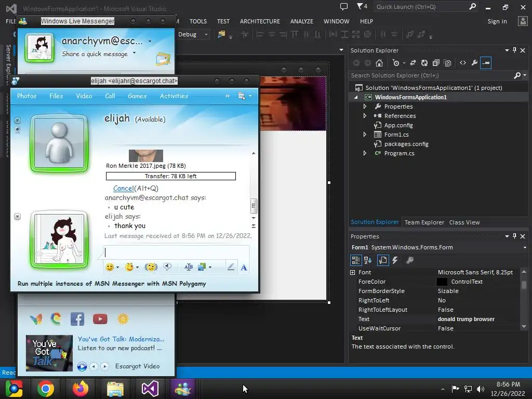The height and width of the screenshot is (399, 532).
Task: Switch Properties grid to Alphabetical view
Action: 368,260
